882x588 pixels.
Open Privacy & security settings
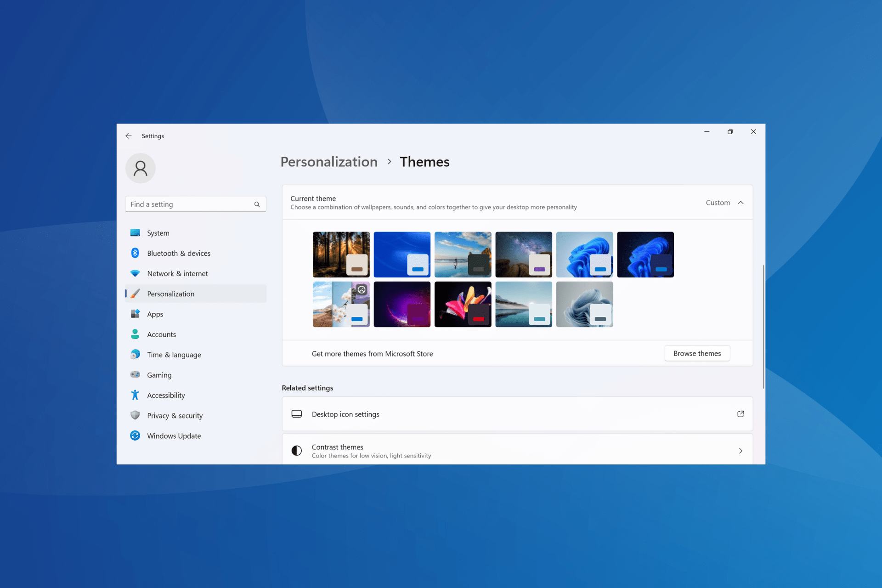pos(175,415)
